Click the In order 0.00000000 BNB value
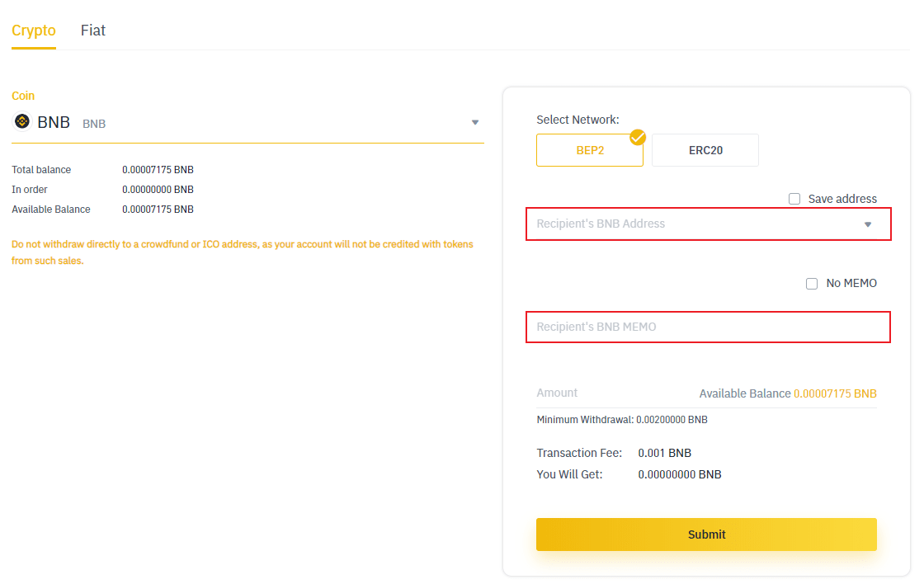The width and height of the screenshot is (924, 584). tap(158, 190)
